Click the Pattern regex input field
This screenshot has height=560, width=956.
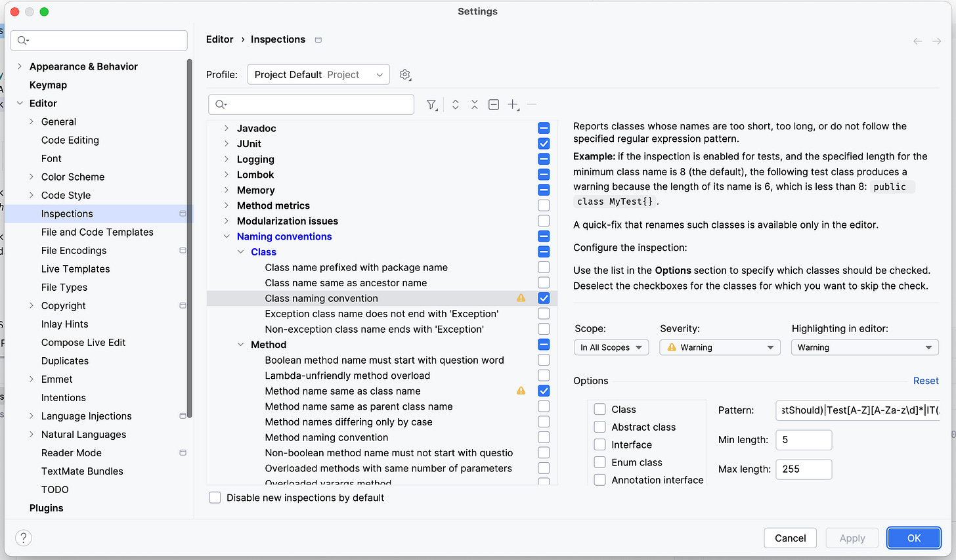pos(858,410)
